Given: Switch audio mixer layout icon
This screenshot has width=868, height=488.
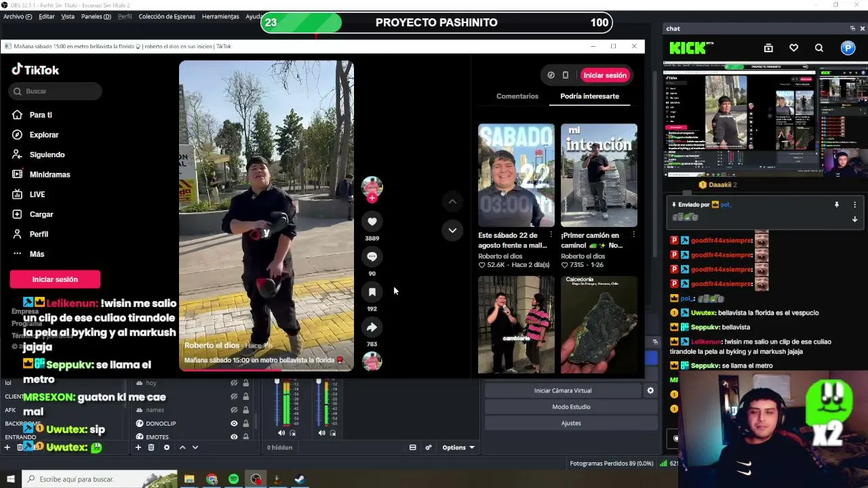Looking at the screenshot, I should point(412,447).
